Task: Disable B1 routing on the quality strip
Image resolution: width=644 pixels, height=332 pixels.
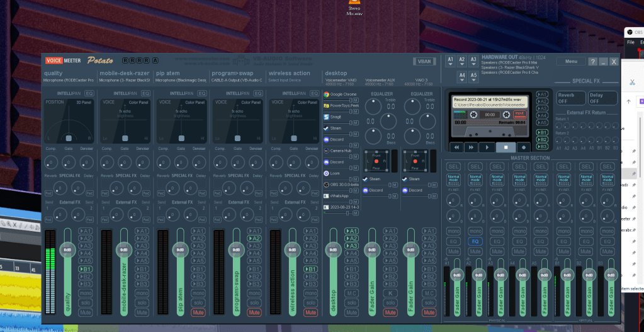Action: [x=85, y=269]
